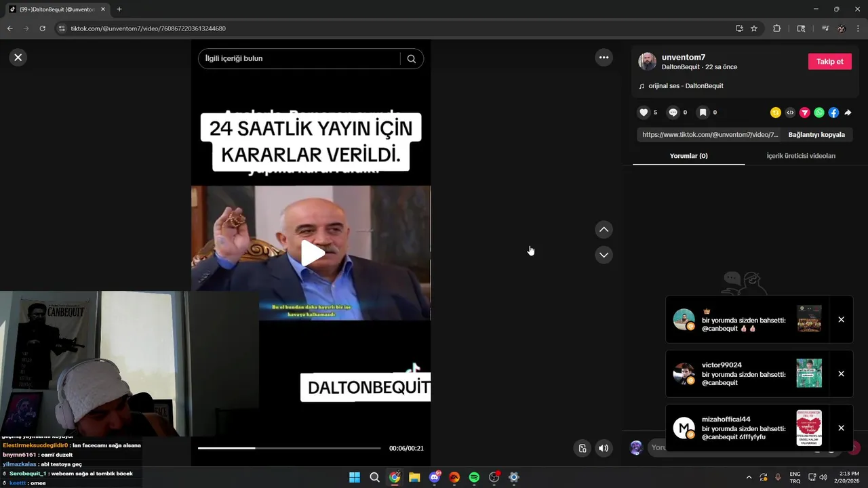The height and width of the screenshot is (488, 868).
Task: Click the victor99024 username in notification
Action: point(722,365)
